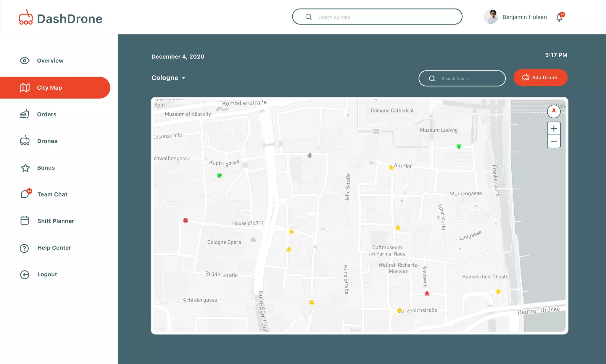Image resolution: width=606 pixels, height=364 pixels.
Task: Click the gray dot beside Cologne Opera
Action: (253, 240)
